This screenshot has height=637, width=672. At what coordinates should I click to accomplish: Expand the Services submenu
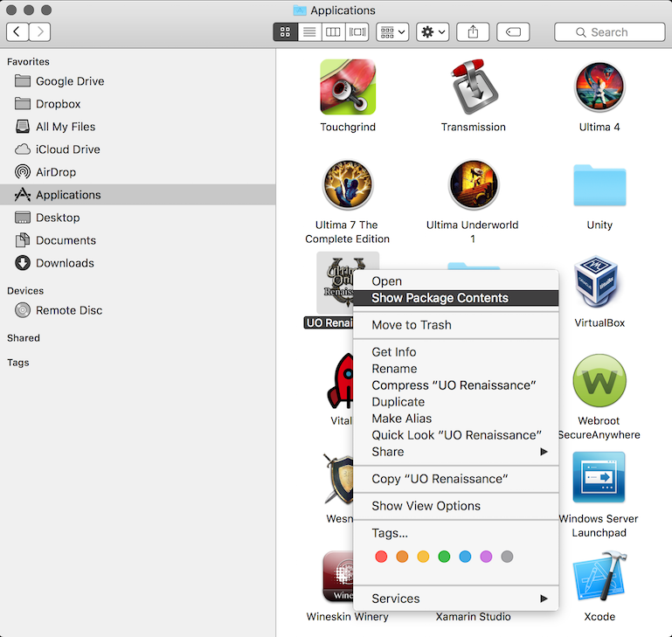[455, 599]
